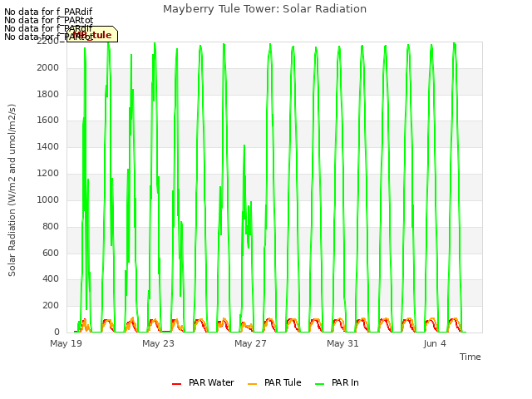Click the 2000 y-axis tick label
Viewport: 532px width, 399px height.
pyautogui.click(x=48, y=67)
